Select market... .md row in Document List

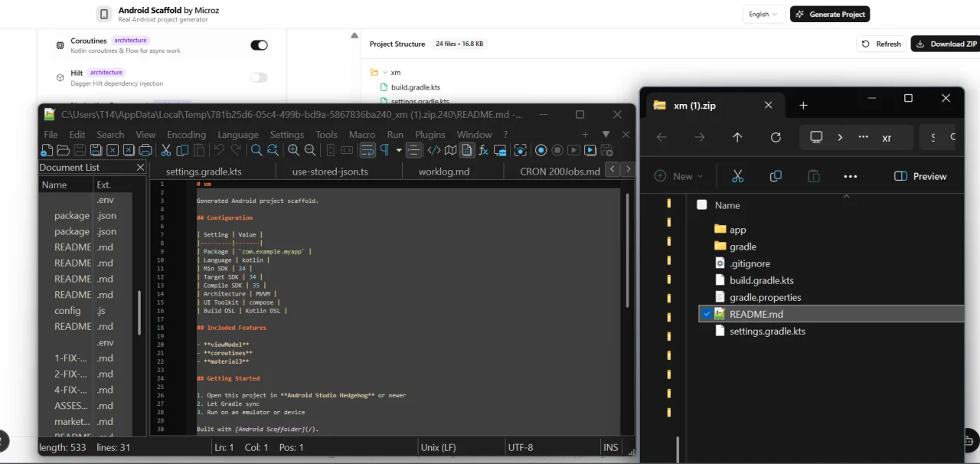pyautogui.click(x=85, y=421)
